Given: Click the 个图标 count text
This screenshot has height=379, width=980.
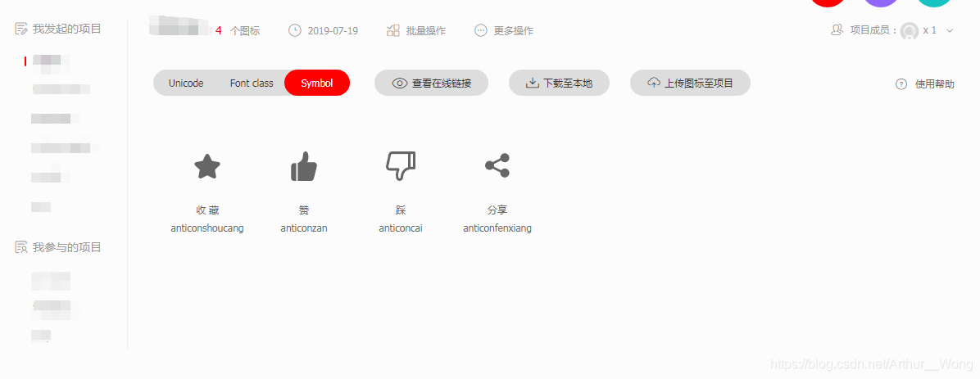Looking at the screenshot, I should point(245,30).
